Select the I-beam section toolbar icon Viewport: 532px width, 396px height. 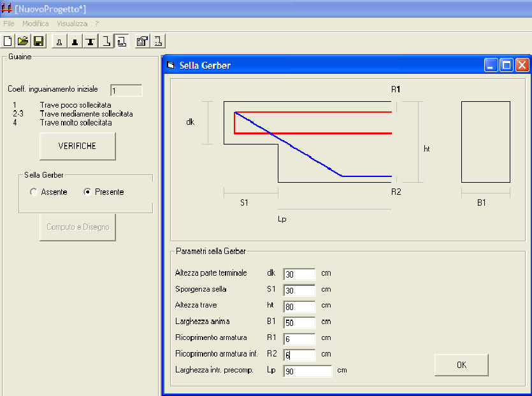[x=90, y=41]
